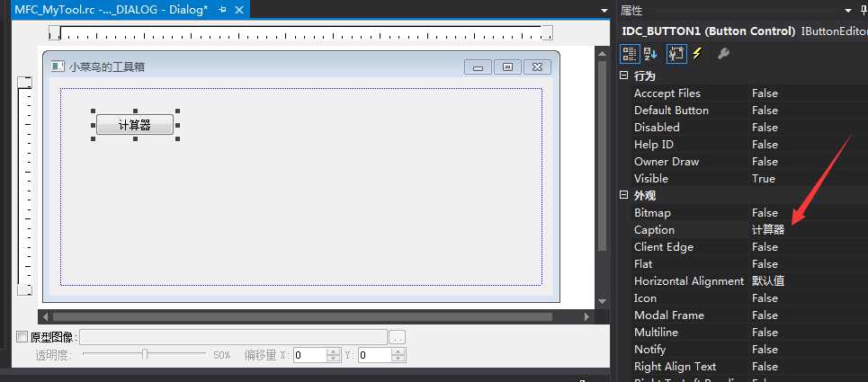This screenshot has height=382, width=868.
Task: Show the Properties page icon
Action: coord(676,54)
